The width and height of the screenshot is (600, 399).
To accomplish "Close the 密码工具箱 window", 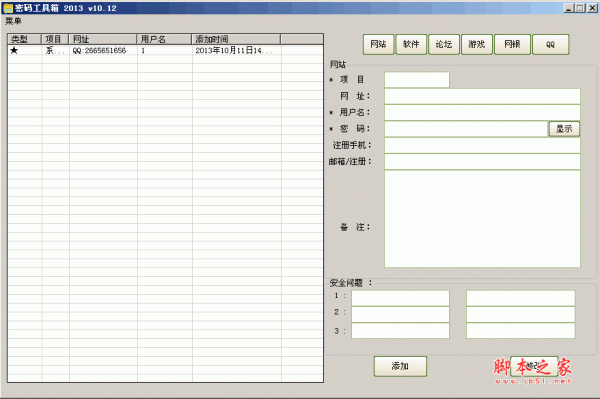I will 592,8.
